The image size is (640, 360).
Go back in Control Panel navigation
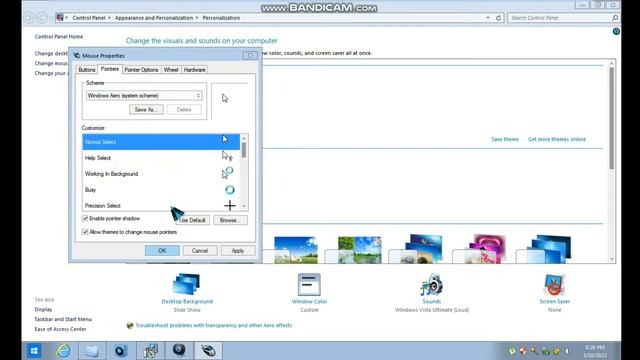click(x=29, y=18)
